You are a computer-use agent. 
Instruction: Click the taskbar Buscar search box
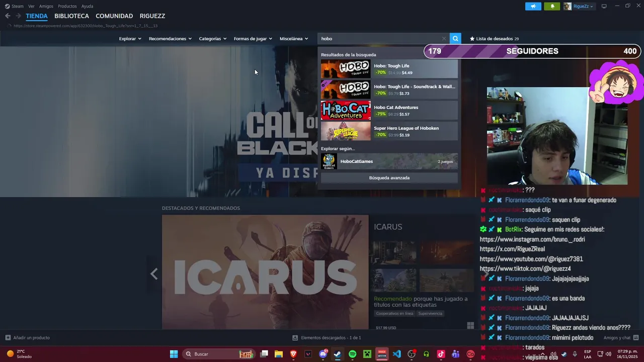click(x=219, y=354)
